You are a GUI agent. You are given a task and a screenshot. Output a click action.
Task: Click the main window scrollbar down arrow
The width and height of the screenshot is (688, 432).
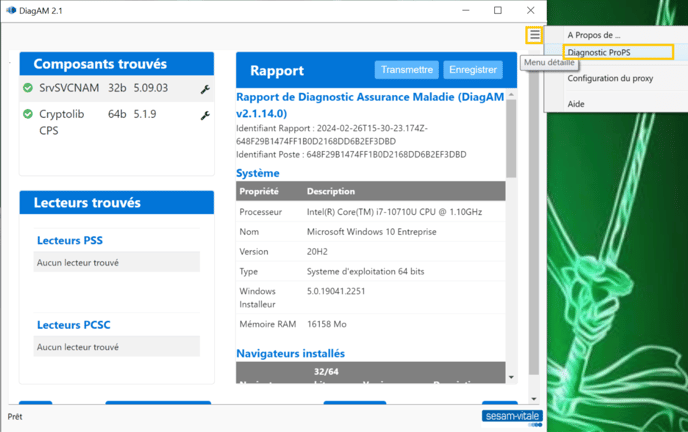click(534, 399)
